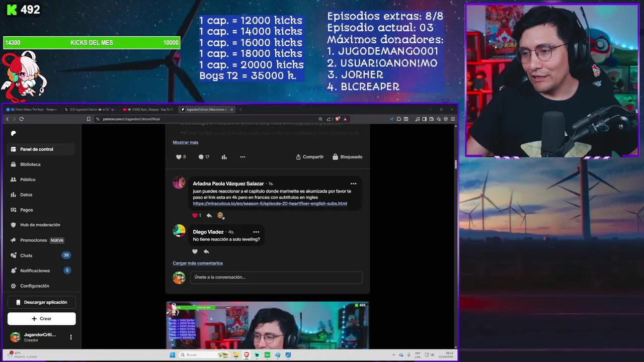Open post more options beside stats icon

[x=243, y=157]
